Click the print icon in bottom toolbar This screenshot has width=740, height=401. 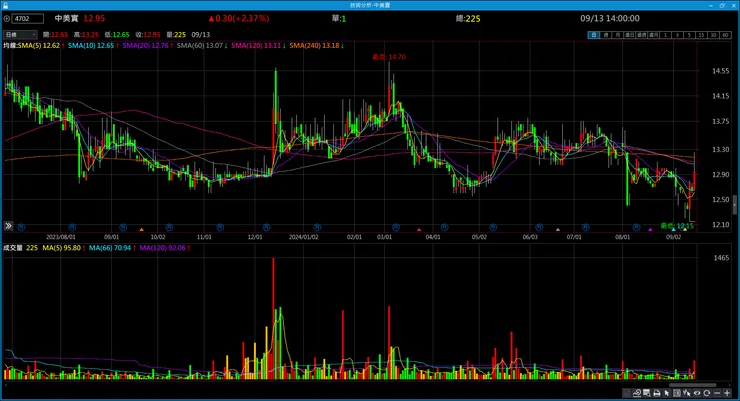pos(656,393)
